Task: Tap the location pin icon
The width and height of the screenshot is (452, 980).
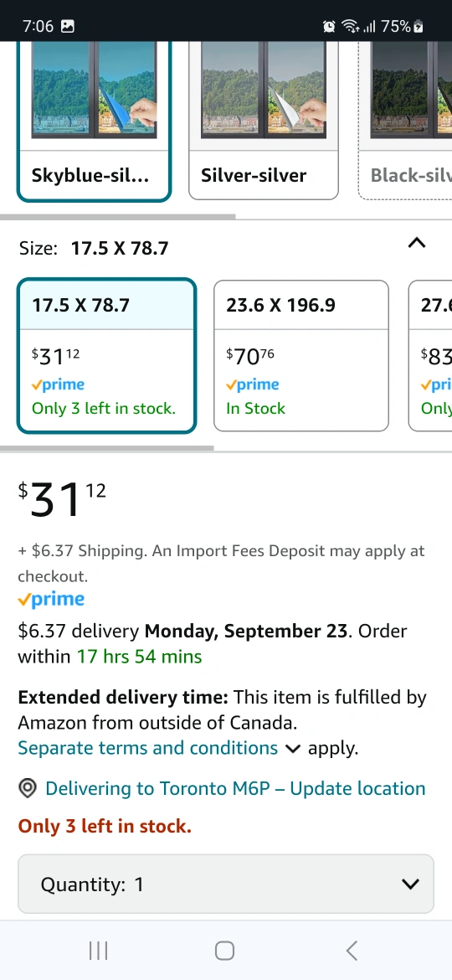Action: [x=28, y=789]
